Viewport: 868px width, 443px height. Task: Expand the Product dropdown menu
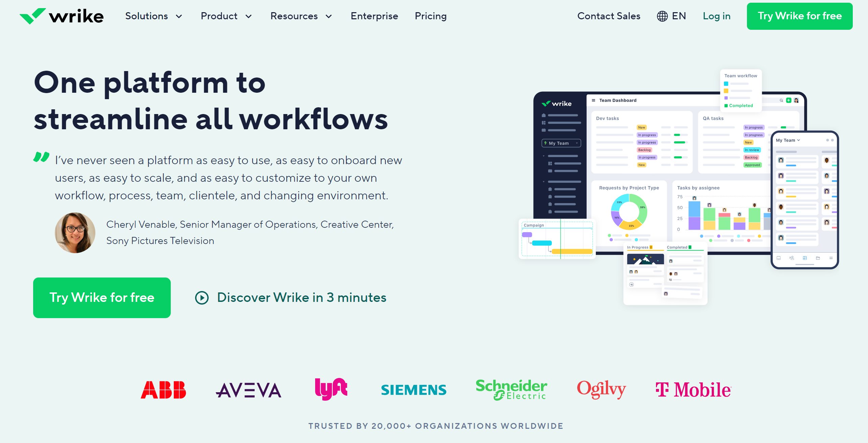pyautogui.click(x=225, y=16)
